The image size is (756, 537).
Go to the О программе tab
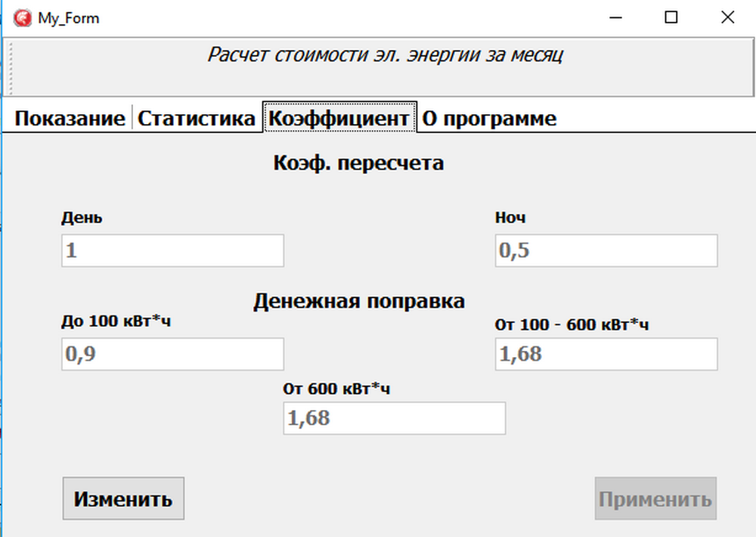tap(488, 119)
